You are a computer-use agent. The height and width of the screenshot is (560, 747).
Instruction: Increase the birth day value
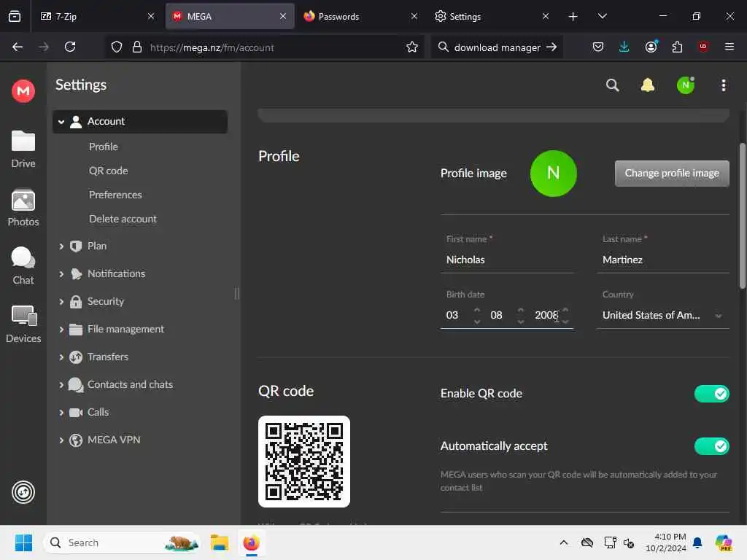pos(477,309)
